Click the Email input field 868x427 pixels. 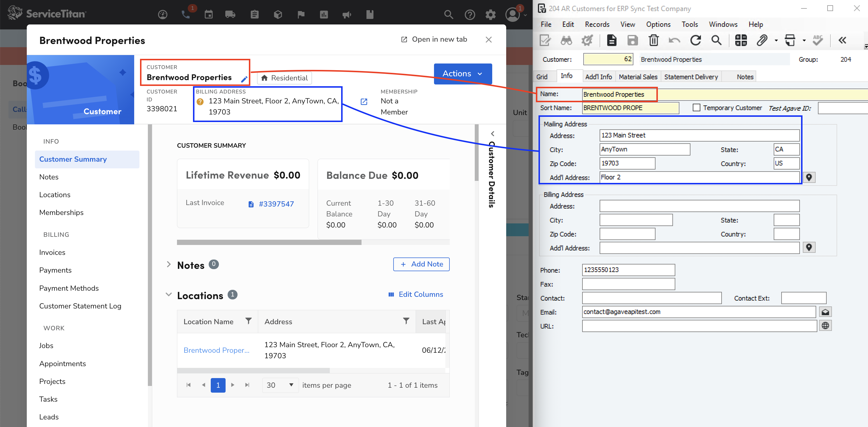[x=699, y=312]
